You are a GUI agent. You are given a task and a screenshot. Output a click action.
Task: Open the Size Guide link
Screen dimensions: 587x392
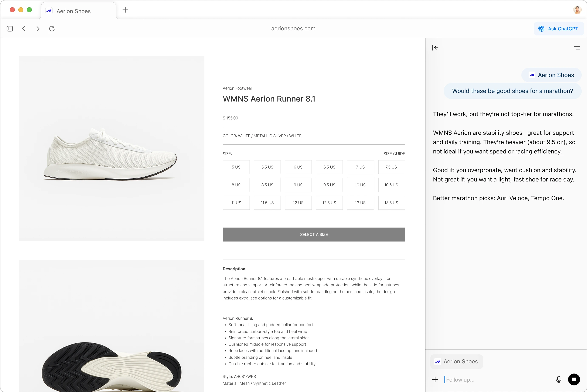pos(394,153)
